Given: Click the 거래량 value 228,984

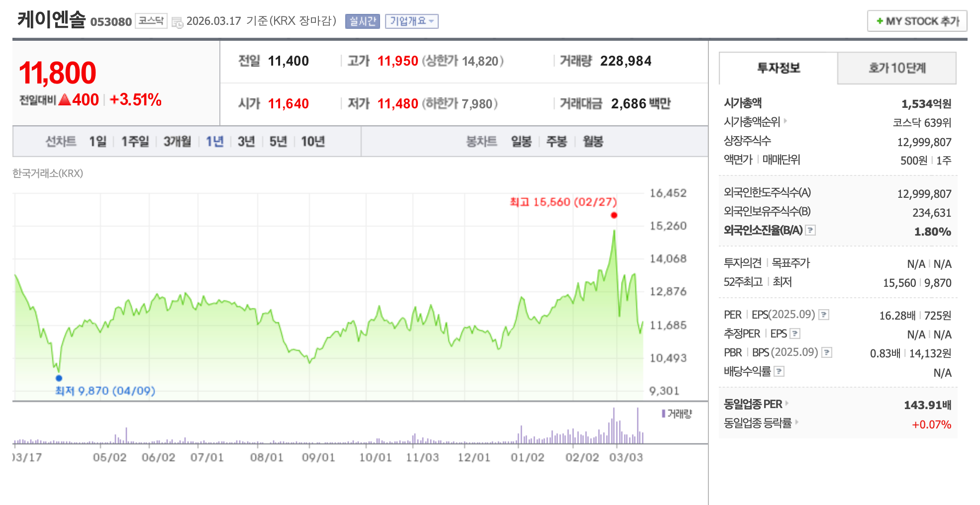Looking at the screenshot, I should [x=626, y=61].
